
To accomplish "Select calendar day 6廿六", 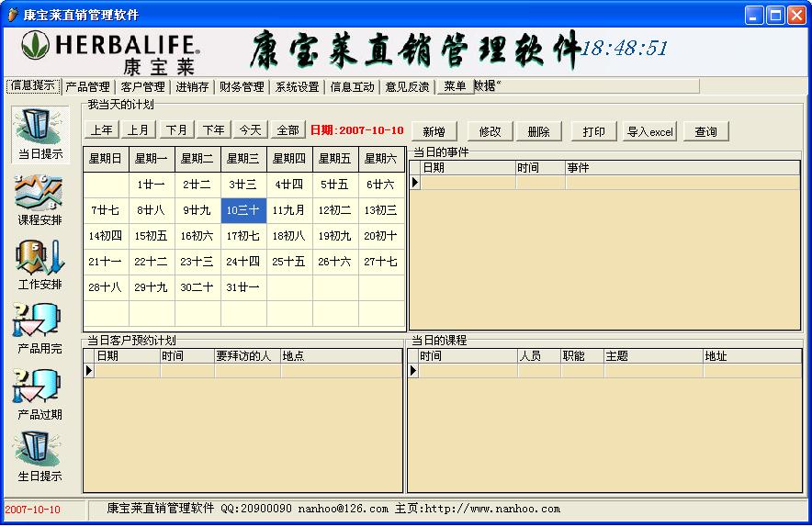I will (x=381, y=185).
